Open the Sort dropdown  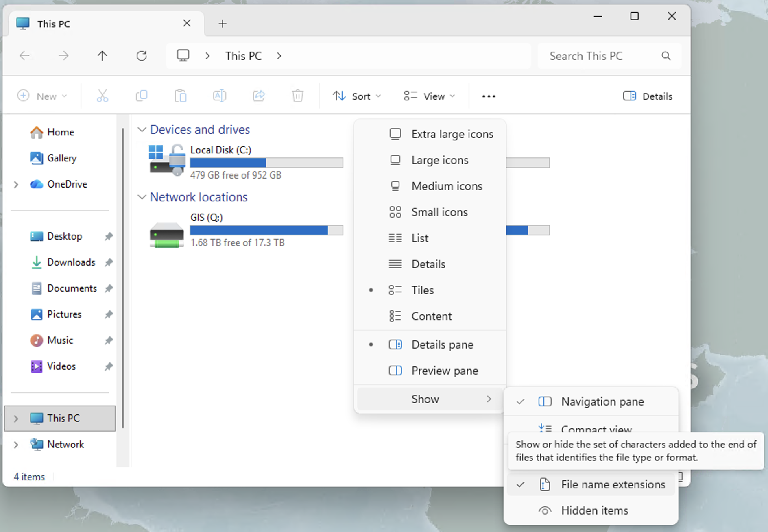(357, 96)
